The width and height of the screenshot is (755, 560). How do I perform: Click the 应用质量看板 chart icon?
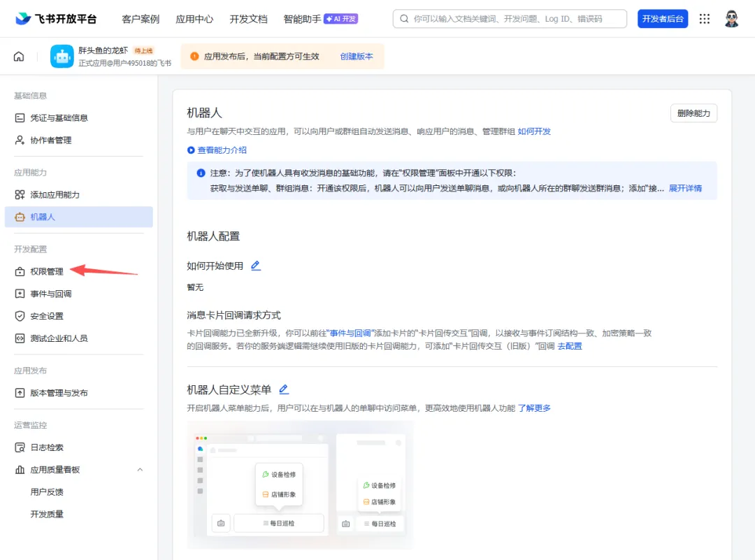(x=20, y=470)
